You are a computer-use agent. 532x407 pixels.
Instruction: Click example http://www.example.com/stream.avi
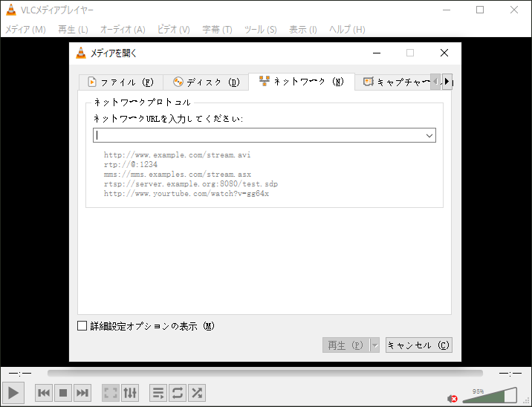pyautogui.click(x=177, y=155)
